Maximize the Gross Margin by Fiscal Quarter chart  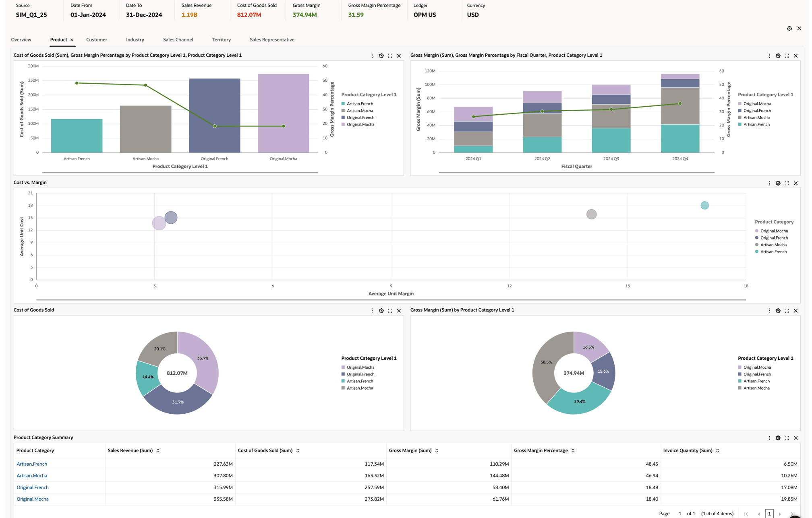787,56
